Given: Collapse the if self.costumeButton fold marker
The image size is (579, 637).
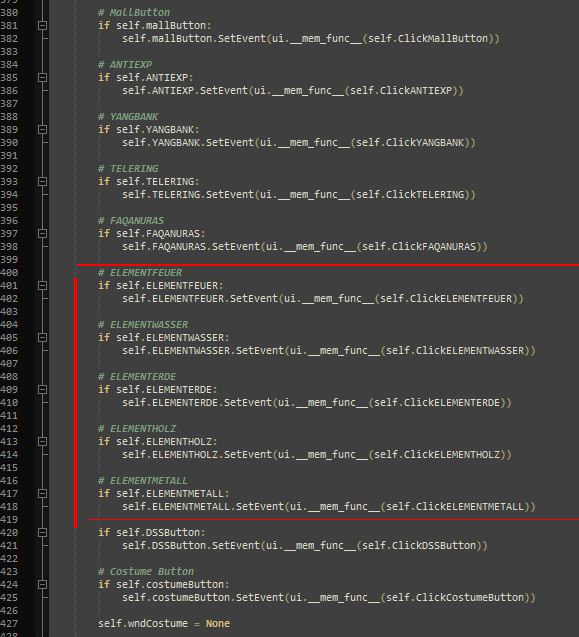Looking at the screenshot, I should tap(42, 585).
